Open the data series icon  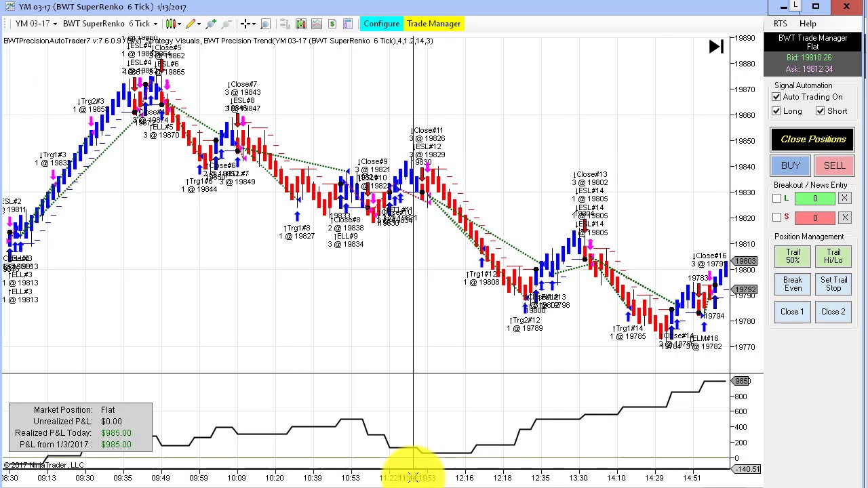(x=285, y=24)
